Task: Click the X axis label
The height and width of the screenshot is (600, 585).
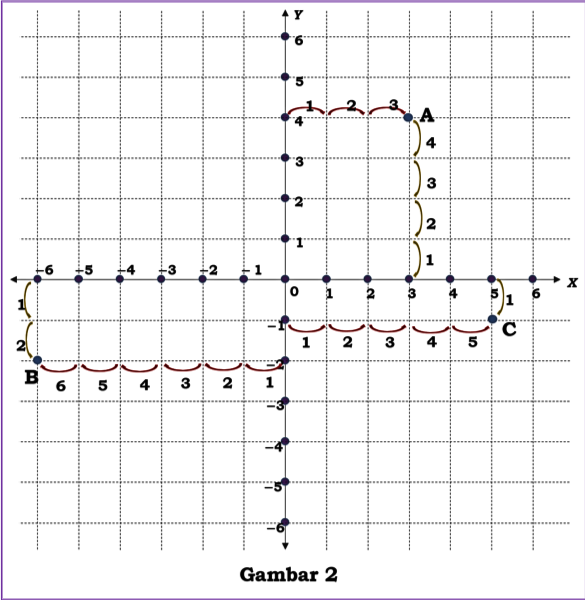Action: [572, 283]
